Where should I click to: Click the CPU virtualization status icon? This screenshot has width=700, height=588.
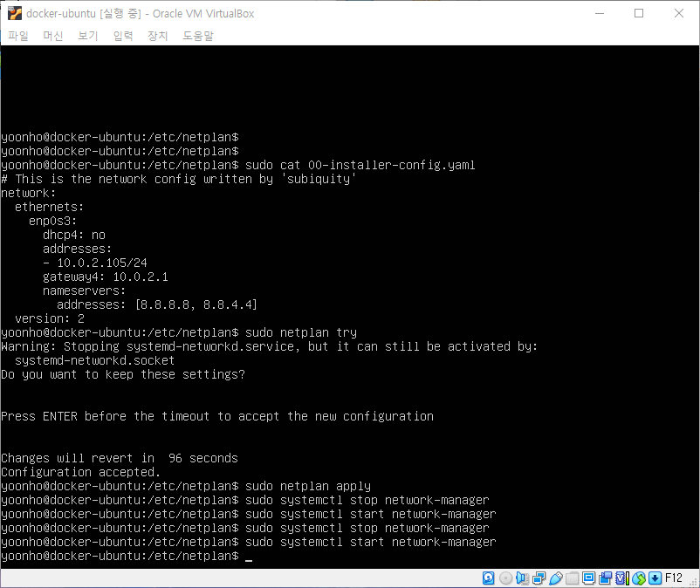tap(621, 578)
